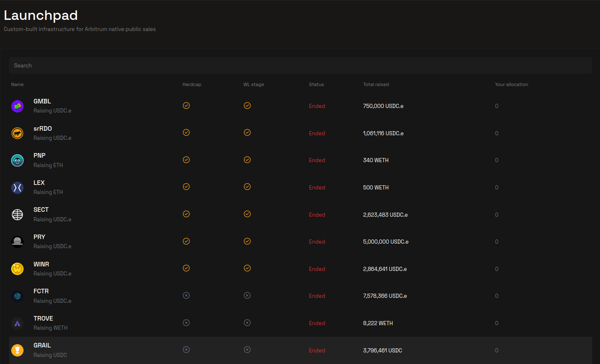Click SECT hardcap checkmark icon

(x=186, y=214)
